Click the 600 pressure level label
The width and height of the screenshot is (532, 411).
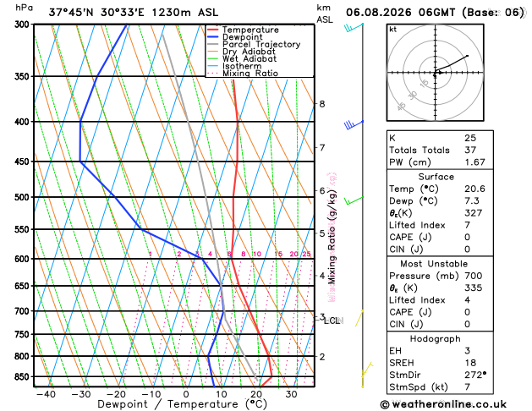click(22, 259)
